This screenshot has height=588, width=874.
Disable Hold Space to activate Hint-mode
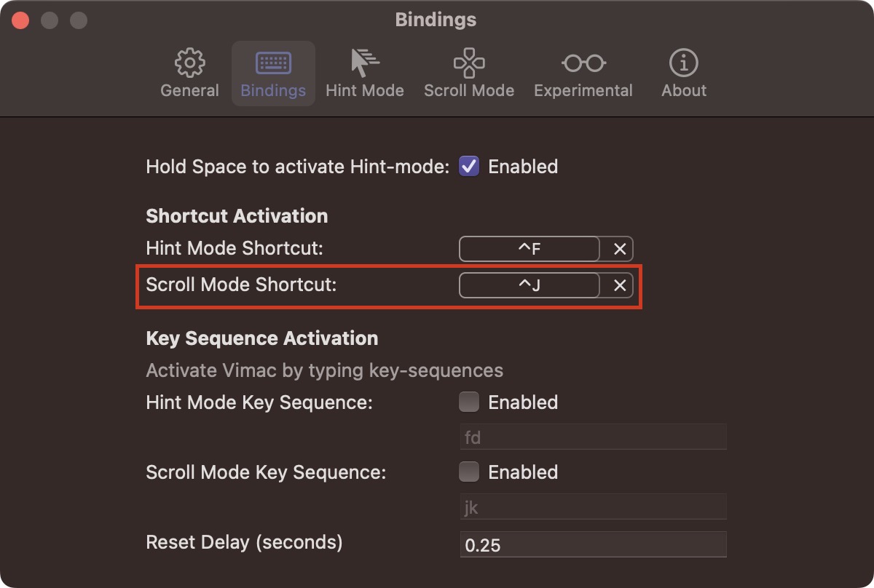point(469,167)
